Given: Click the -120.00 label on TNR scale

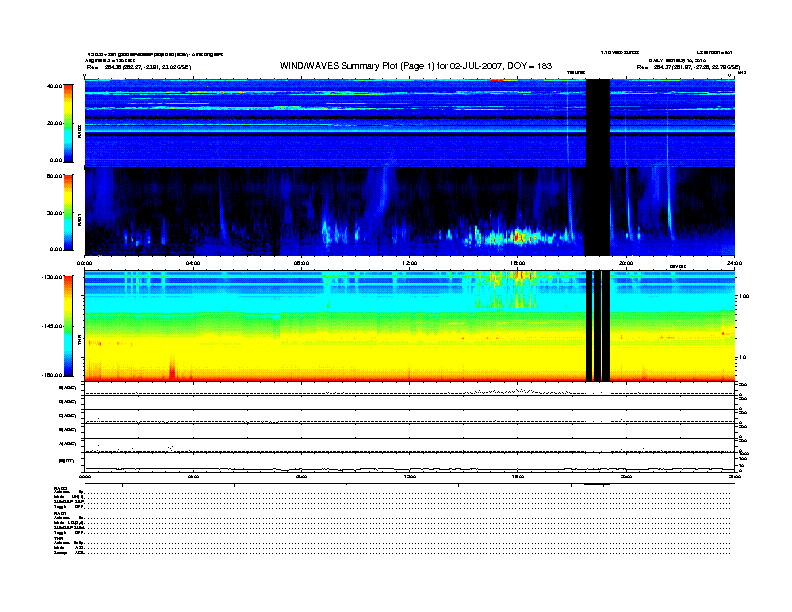Looking at the screenshot, I should (53, 277).
